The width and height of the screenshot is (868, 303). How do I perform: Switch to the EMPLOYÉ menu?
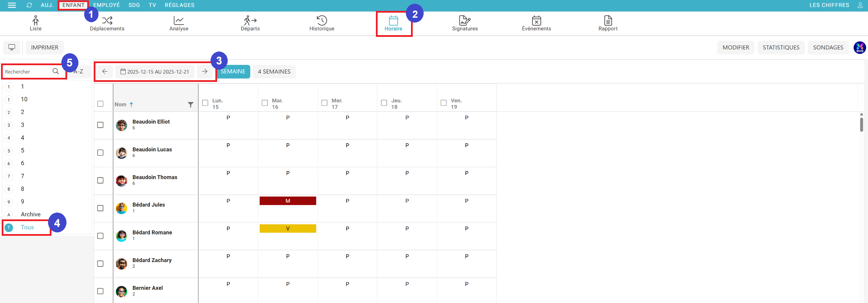pos(107,5)
